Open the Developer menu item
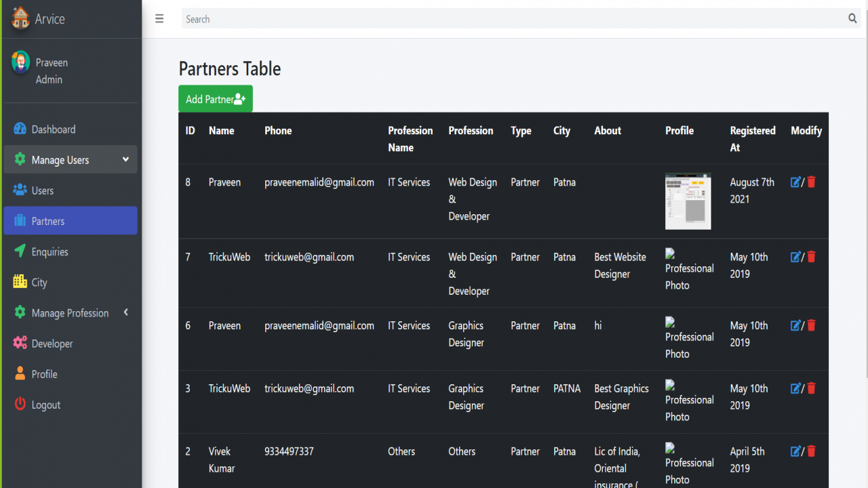868x488 pixels. 71,343
